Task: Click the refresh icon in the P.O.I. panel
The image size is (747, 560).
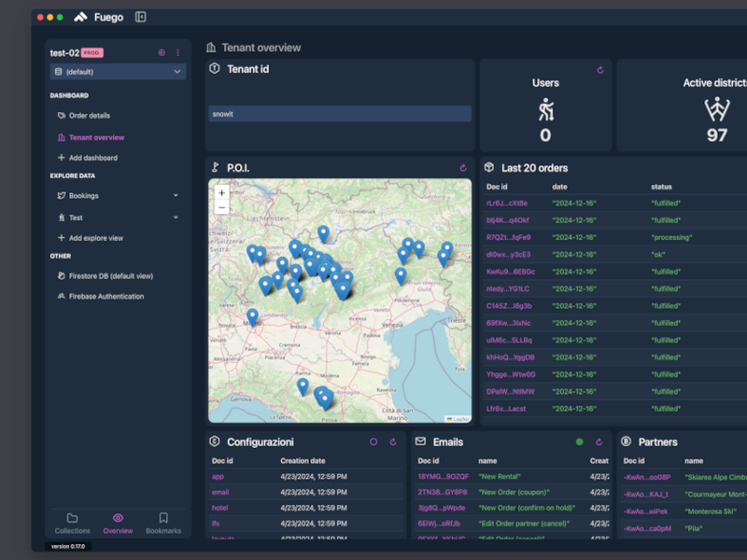Action: click(x=463, y=168)
